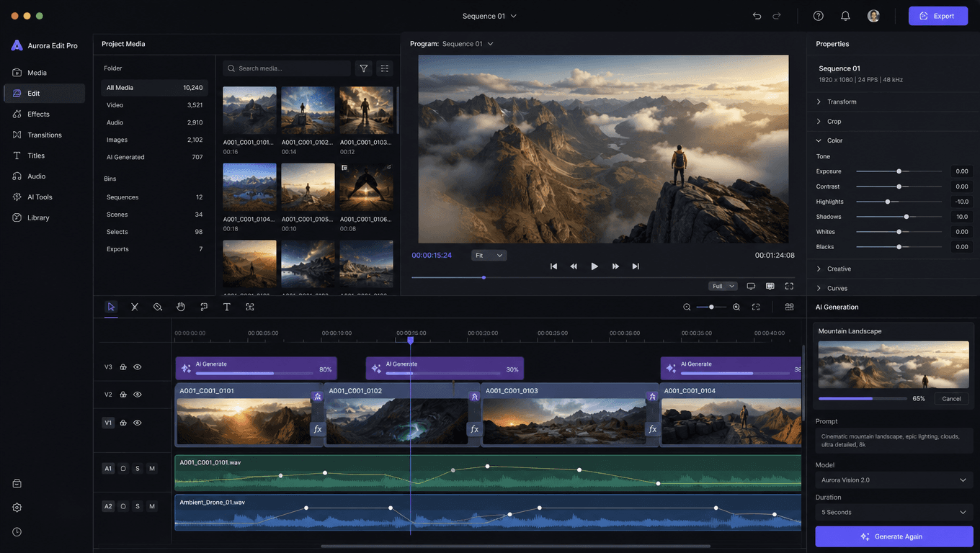Open the fx effects badge on clip A001_C001_0101
The width and height of the screenshot is (980, 553).
[317, 429]
